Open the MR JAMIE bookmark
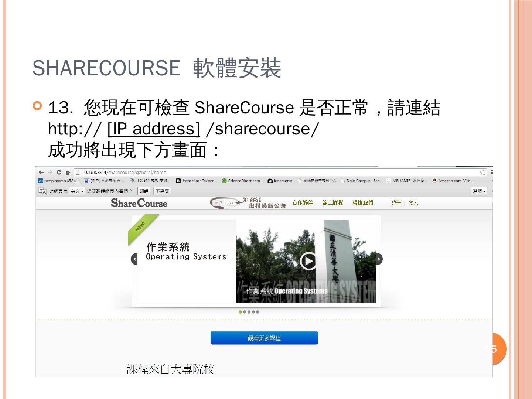Viewport: 532px width, 399px height. click(406, 181)
